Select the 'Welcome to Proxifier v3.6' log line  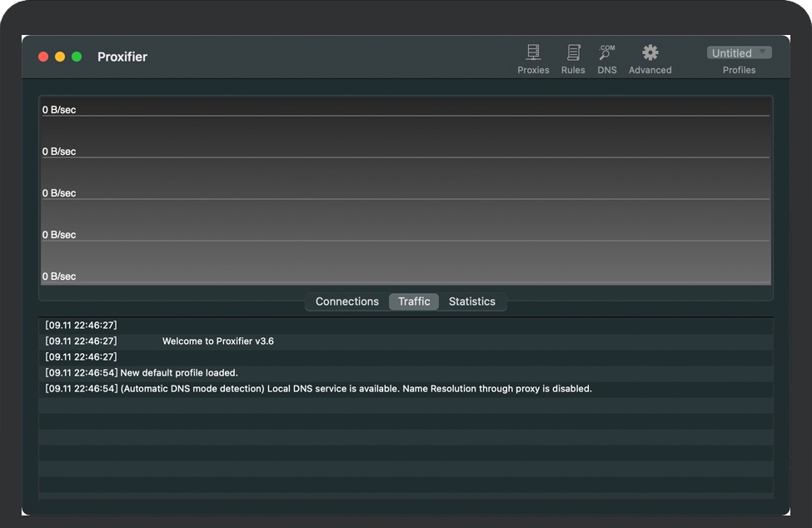point(217,341)
